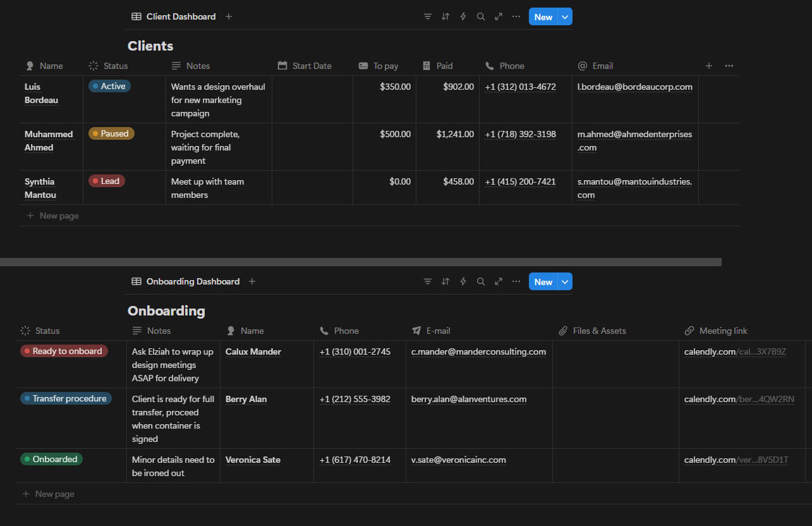The image size is (812, 526).
Task: Open three-dot menu in Onboarding Dashboard toolbar
Action: tap(516, 282)
